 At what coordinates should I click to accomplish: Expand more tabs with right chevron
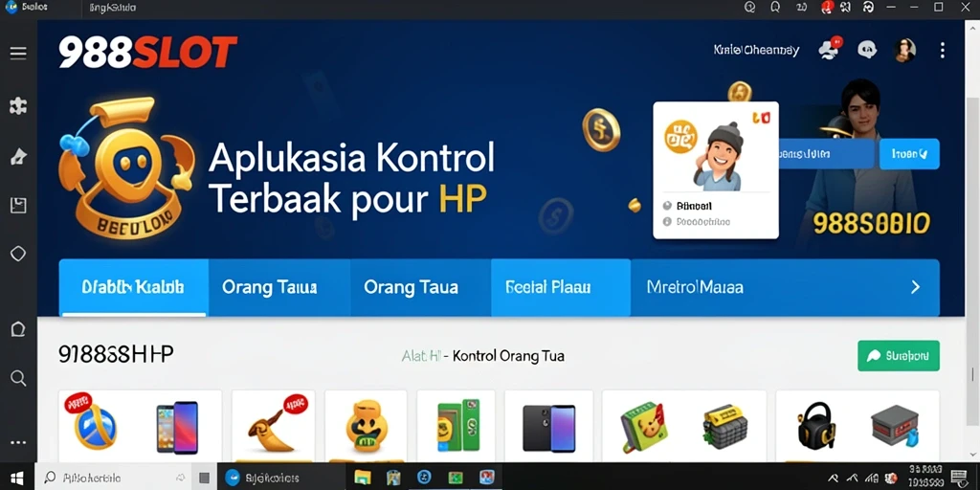[x=916, y=287]
